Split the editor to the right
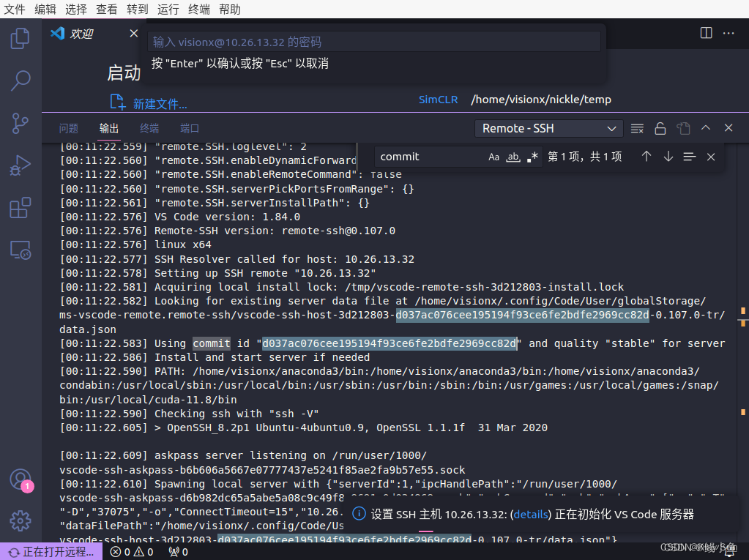The width and height of the screenshot is (749, 560). coord(706,33)
